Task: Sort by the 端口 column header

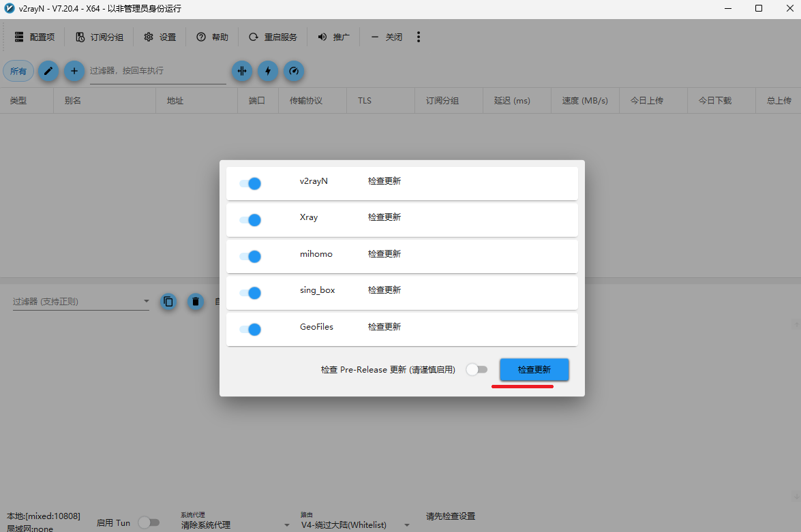Action: coord(258,101)
